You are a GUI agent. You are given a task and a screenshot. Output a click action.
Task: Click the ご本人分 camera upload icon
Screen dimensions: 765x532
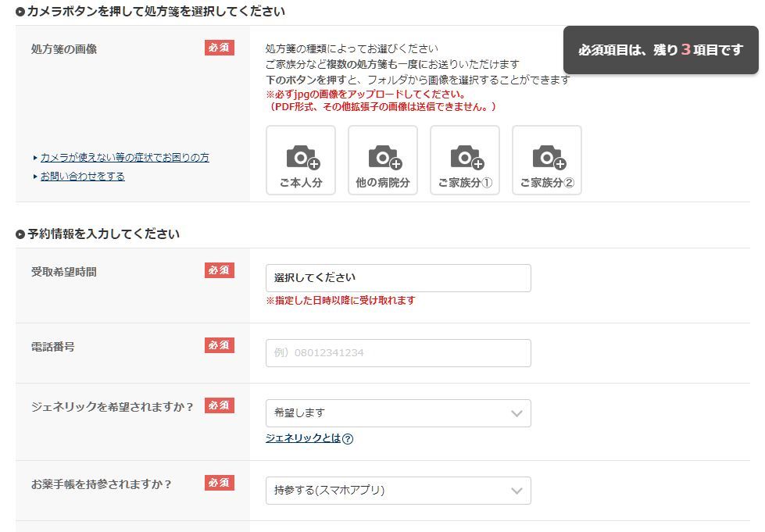click(301, 159)
